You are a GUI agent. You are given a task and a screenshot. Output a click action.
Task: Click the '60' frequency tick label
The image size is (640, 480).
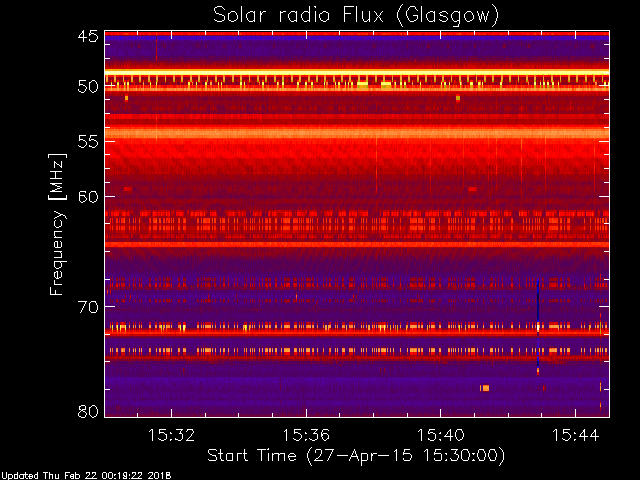(88, 196)
